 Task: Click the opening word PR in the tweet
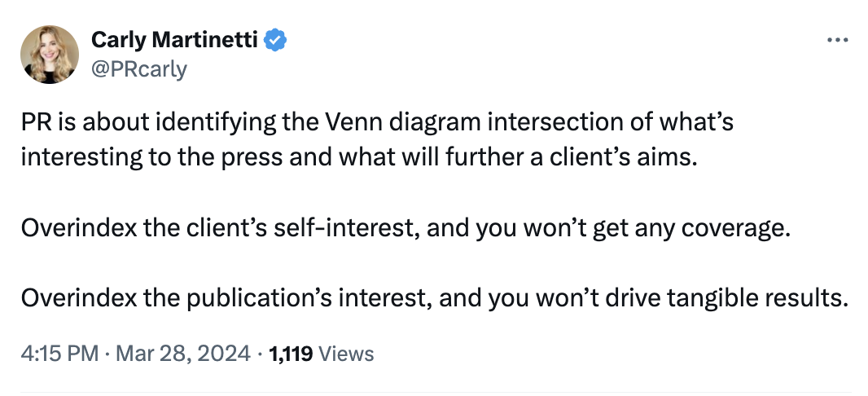tap(36, 122)
